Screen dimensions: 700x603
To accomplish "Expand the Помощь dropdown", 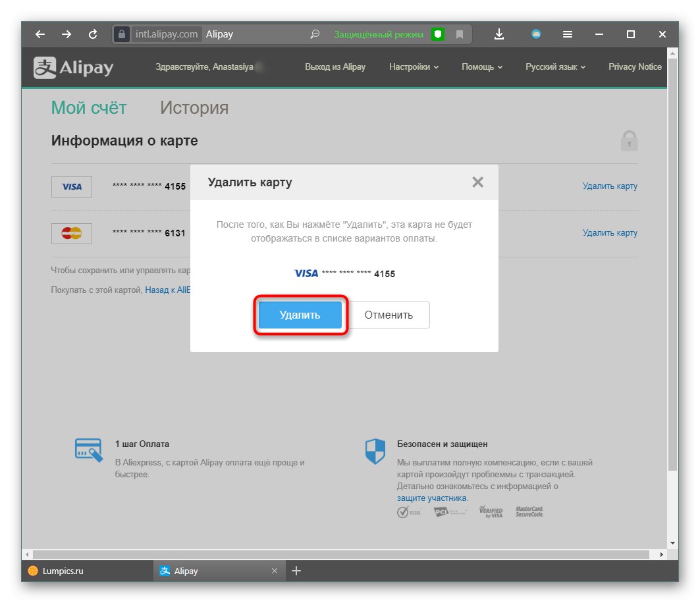I will (482, 67).
